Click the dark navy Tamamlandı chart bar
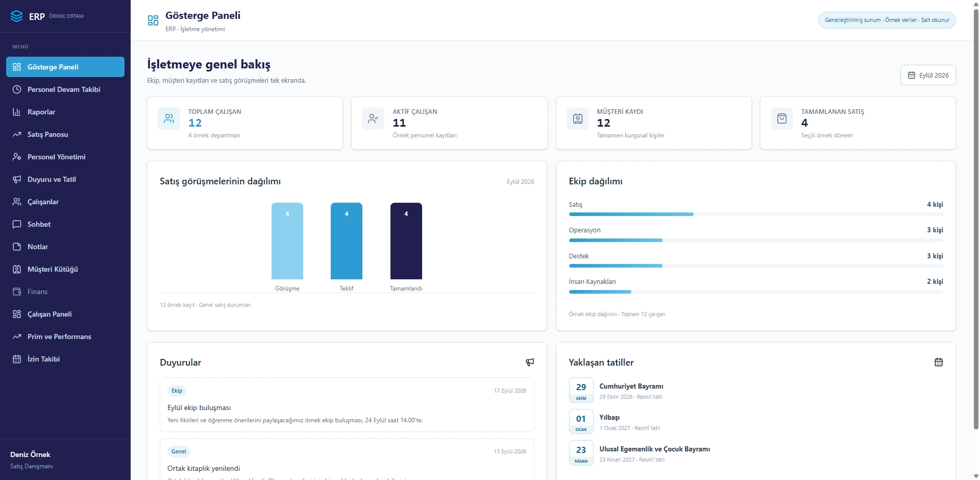980x480 pixels. tap(406, 241)
